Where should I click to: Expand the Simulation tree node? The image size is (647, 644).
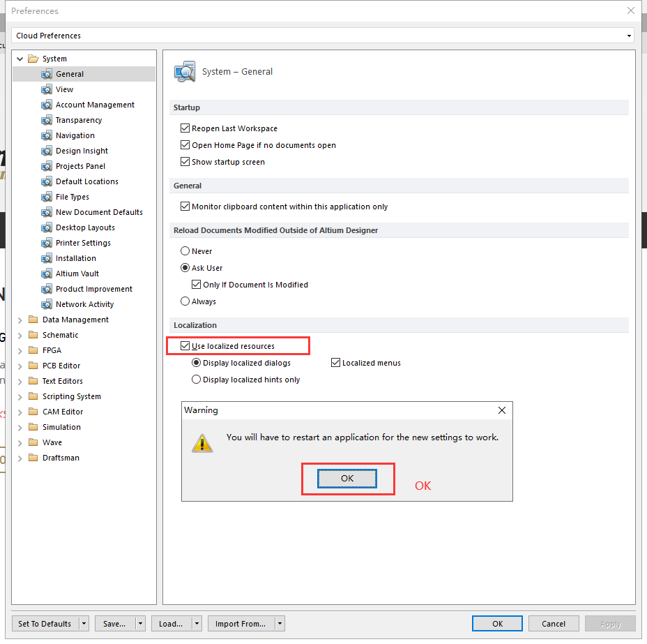coord(20,427)
